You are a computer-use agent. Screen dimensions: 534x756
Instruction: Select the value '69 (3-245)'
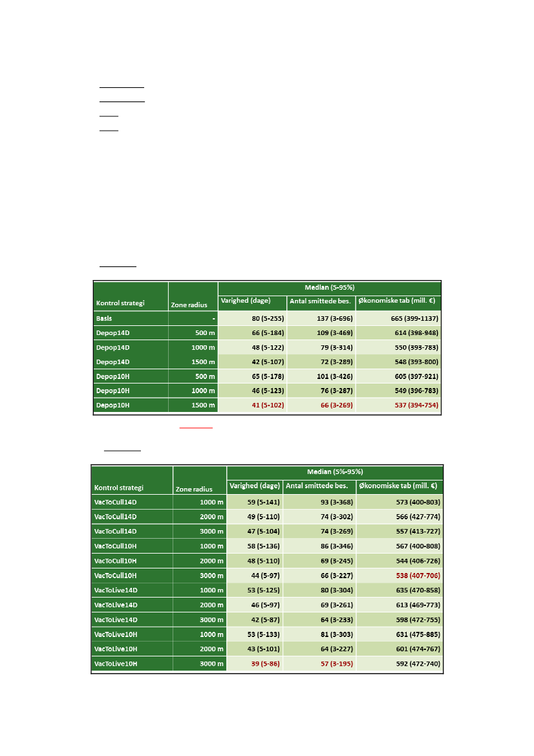(x=336, y=561)
